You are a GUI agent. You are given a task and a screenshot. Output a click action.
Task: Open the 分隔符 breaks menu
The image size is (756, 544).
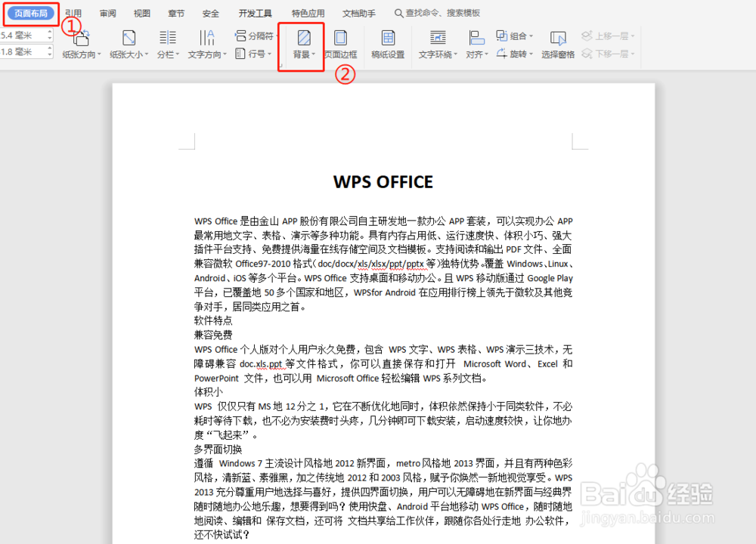click(256, 36)
